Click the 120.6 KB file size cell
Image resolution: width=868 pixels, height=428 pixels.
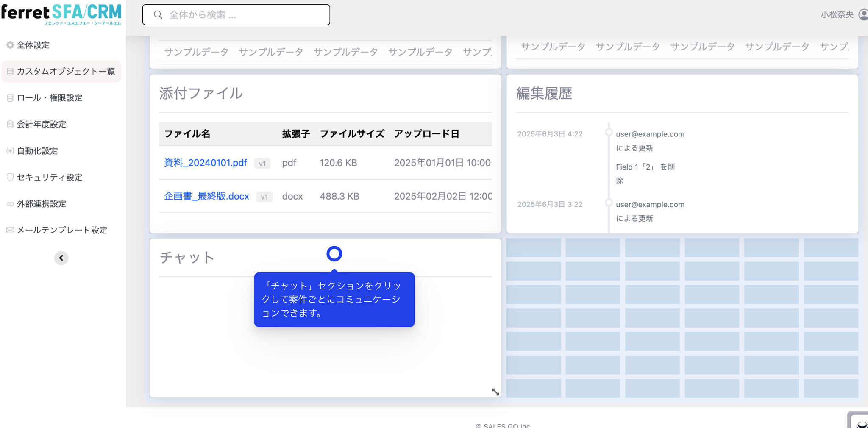click(338, 163)
